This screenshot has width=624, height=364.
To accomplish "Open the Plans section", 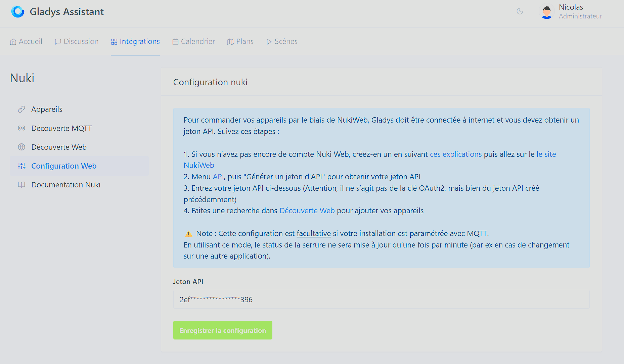I will coord(240,41).
